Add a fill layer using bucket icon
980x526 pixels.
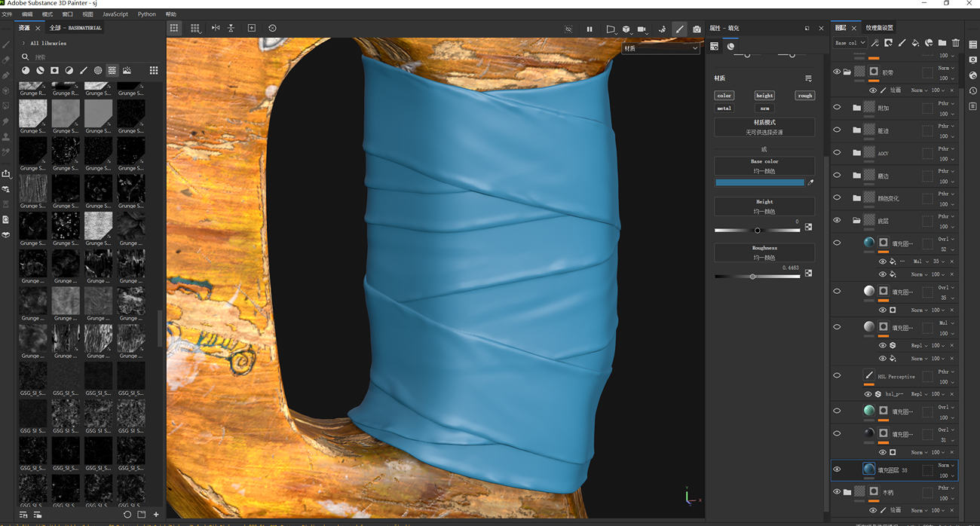915,43
